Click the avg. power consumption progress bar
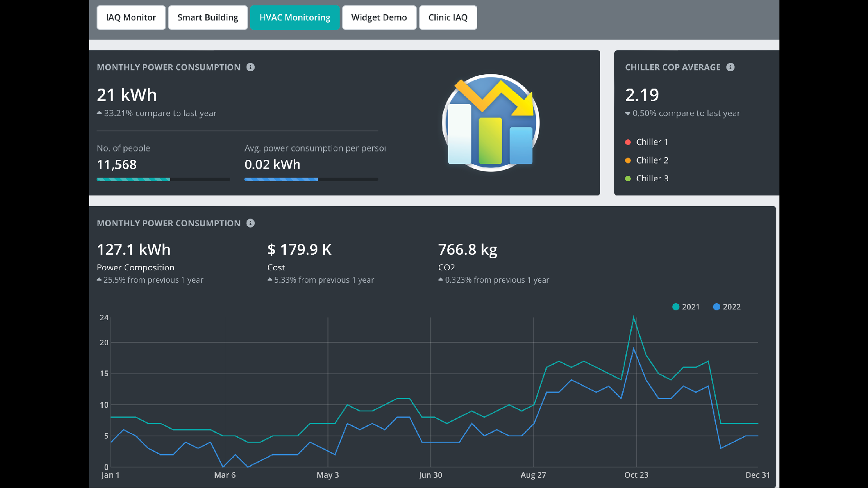The width and height of the screenshot is (868, 488). point(311,179)
